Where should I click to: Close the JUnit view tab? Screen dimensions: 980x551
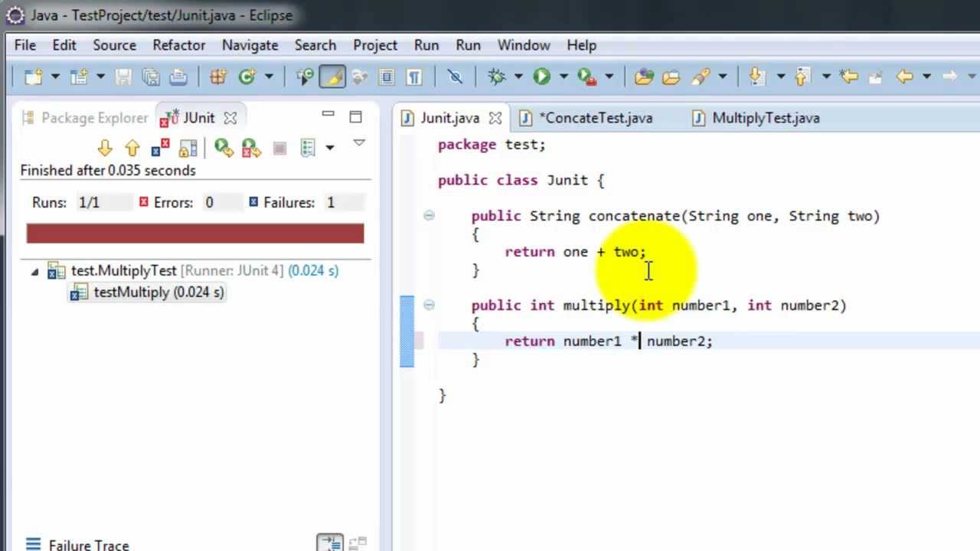(x=230, y=118)
